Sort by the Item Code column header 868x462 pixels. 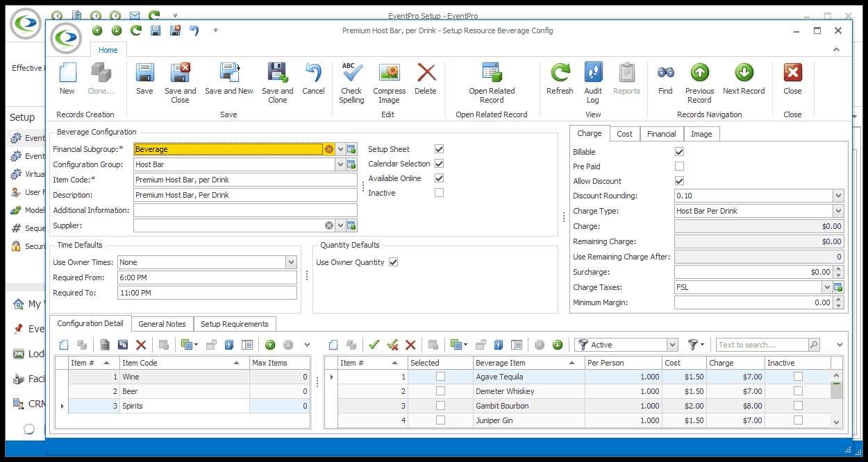point(184,363)
